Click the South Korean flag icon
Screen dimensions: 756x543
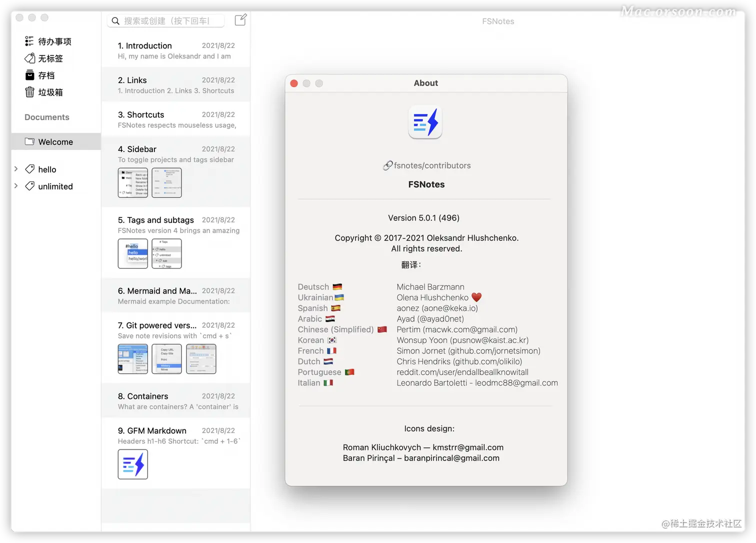point(332,340)
